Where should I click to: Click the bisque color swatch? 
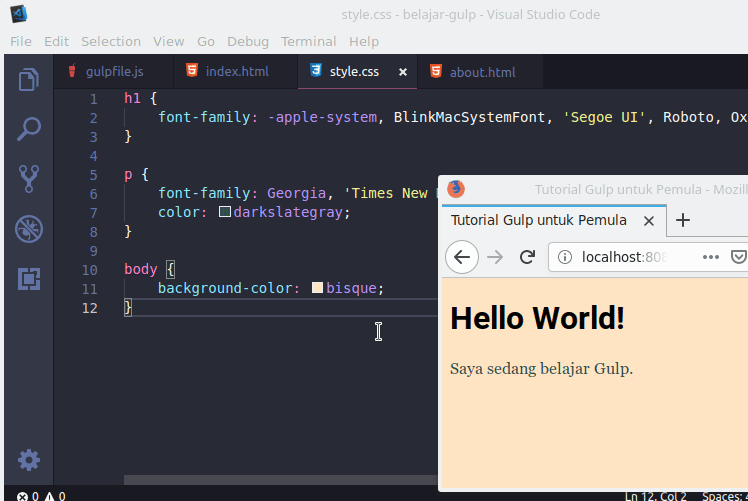317,288
